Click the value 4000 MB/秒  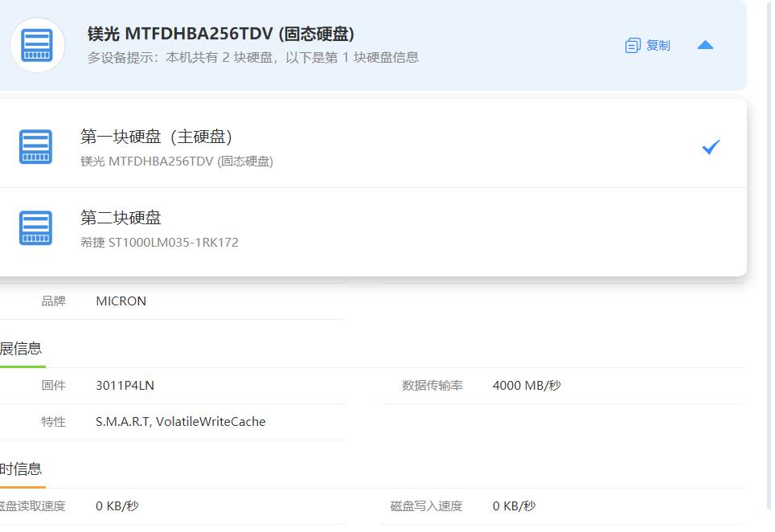(527, 386)
